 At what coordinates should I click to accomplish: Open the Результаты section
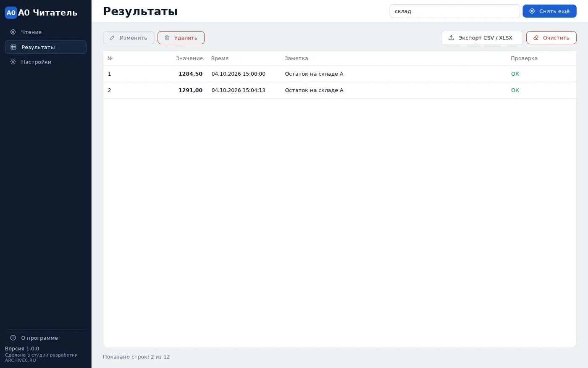[x=45, y=47]
